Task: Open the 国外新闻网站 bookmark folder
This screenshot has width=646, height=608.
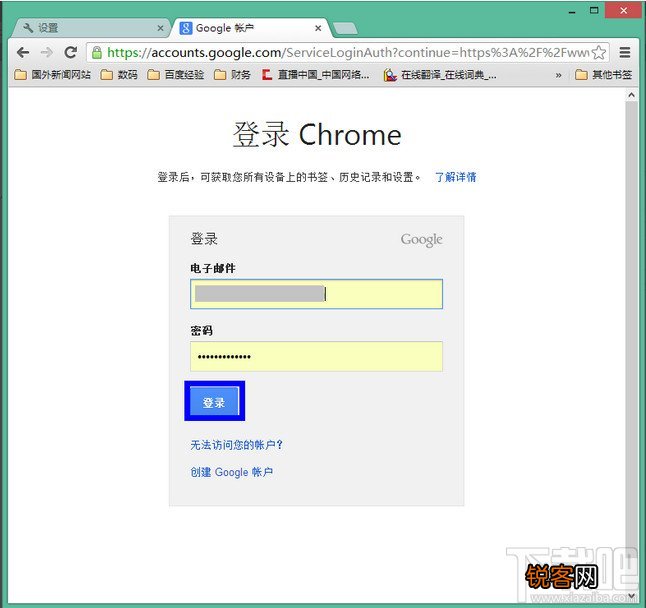Action: click(x=52, y=75)
